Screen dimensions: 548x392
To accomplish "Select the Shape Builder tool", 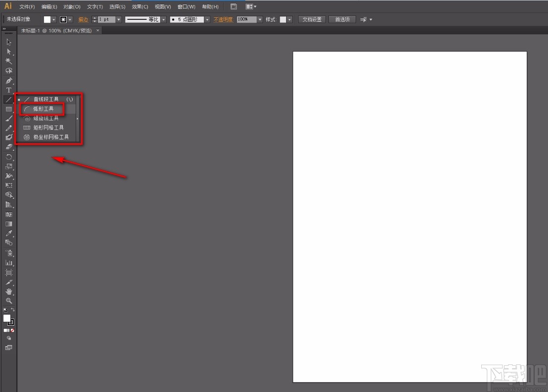I will point(9,195).
